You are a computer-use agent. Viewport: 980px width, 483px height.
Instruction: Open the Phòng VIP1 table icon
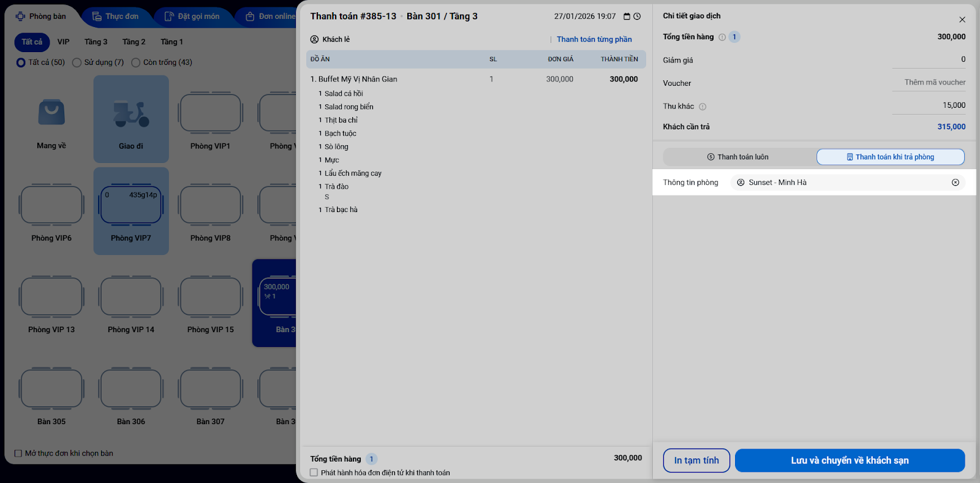210,113
